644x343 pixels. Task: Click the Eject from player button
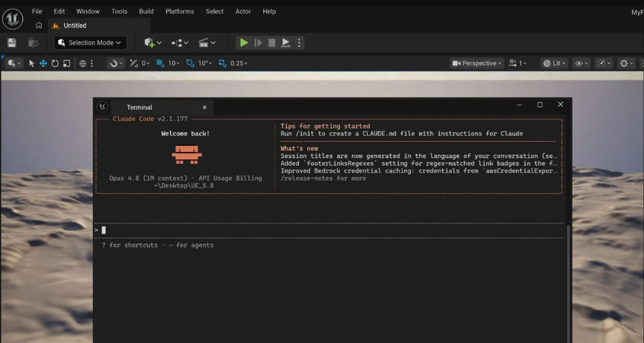pos(285,43)
